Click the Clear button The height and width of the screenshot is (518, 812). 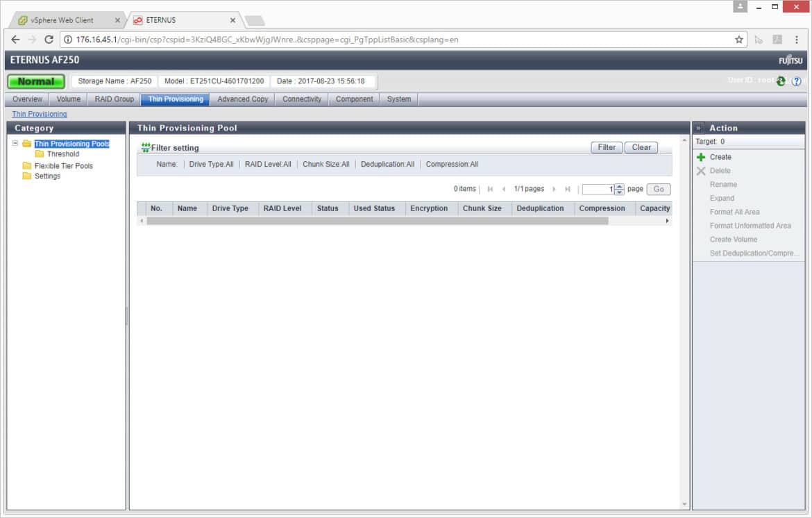tap(641, 148)
